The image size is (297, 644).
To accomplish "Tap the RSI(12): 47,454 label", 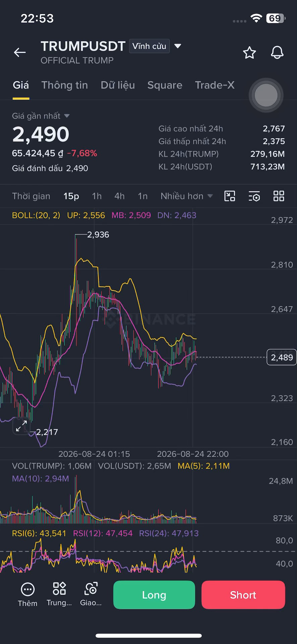I will click(103, 533).
